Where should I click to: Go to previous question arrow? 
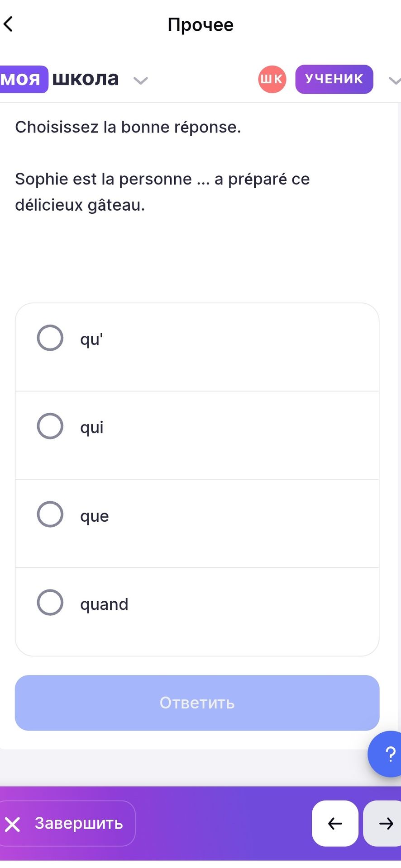(335, 823)
